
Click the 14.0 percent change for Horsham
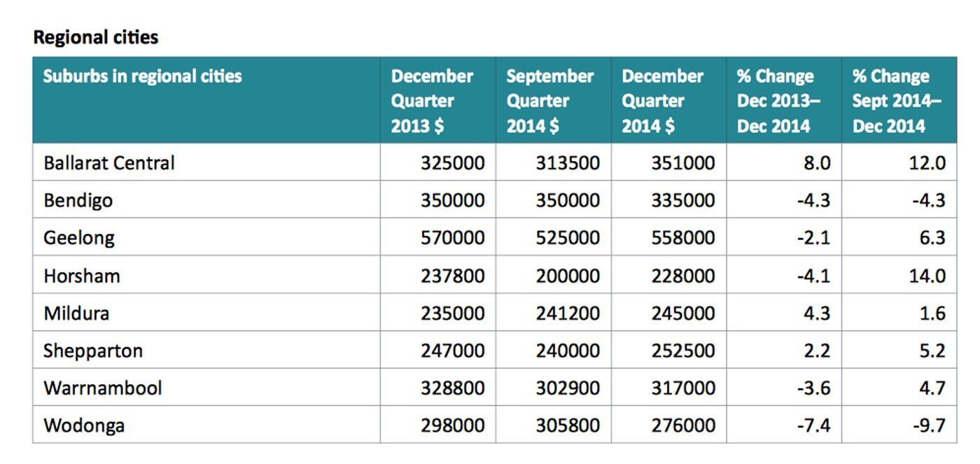click(x=927, y=276)
